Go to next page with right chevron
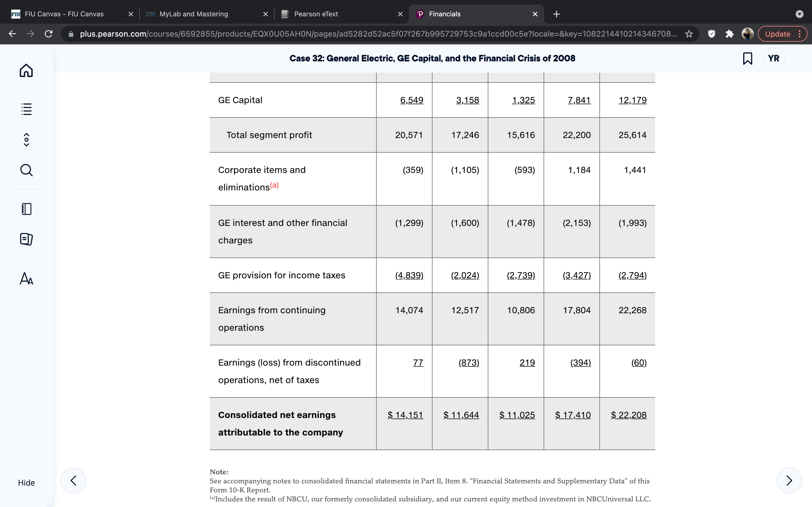This screenshot has height=507, width=812. tap(789, 480)
